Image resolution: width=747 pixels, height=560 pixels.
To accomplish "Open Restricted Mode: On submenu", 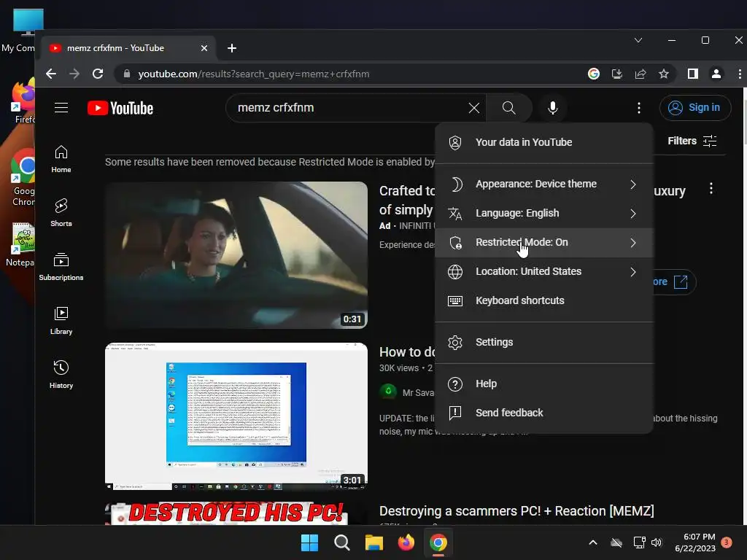I will 544,243.
